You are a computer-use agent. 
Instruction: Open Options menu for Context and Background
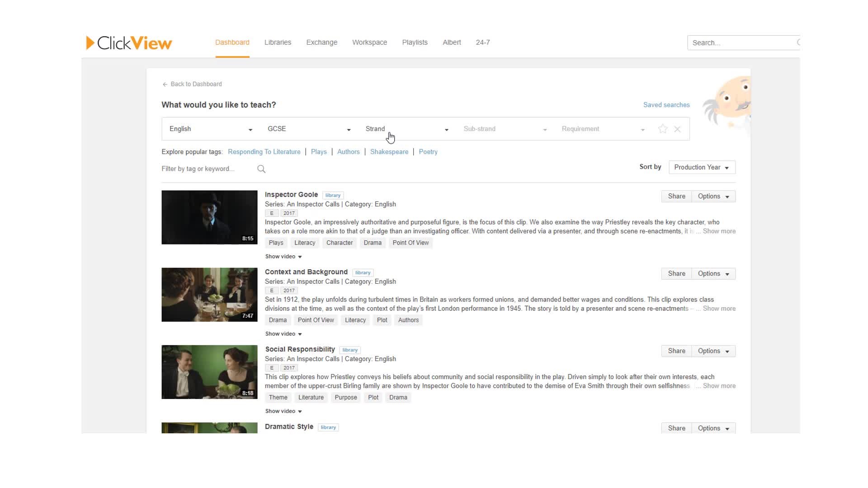[713, 274]
